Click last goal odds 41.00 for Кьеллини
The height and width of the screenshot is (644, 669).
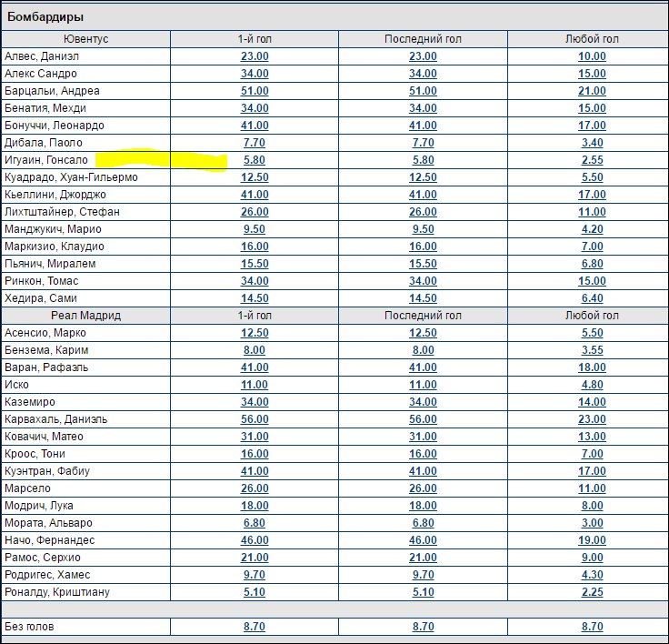click(423, 195)
